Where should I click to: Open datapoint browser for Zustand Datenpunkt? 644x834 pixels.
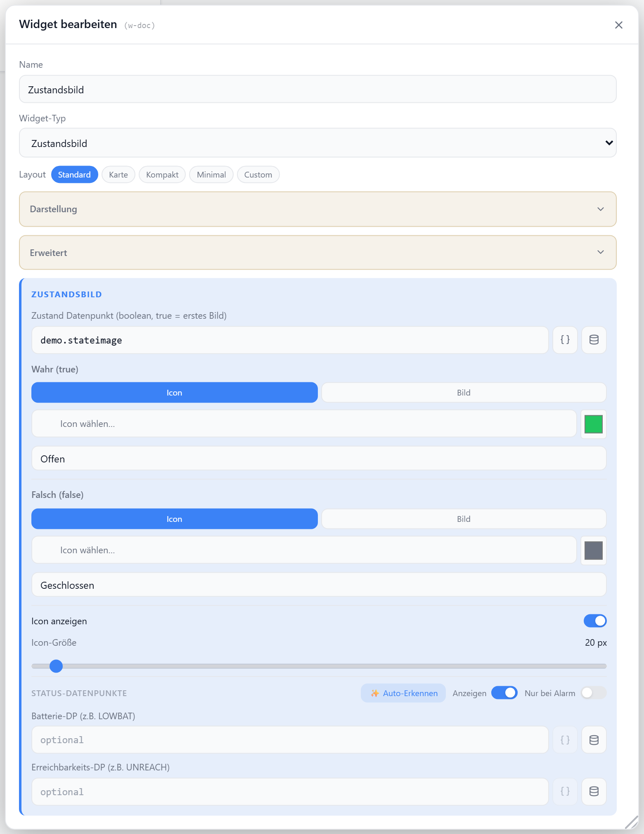pyautogui.click(x=594, y=340)
